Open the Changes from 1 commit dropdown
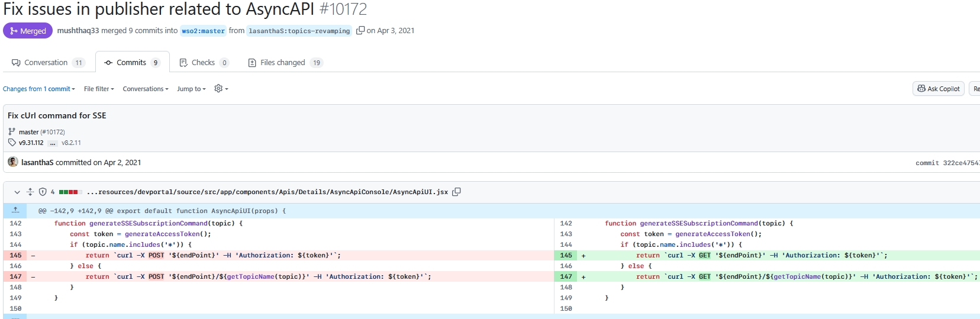Viewport: 980px width, 319px height. 38,89
